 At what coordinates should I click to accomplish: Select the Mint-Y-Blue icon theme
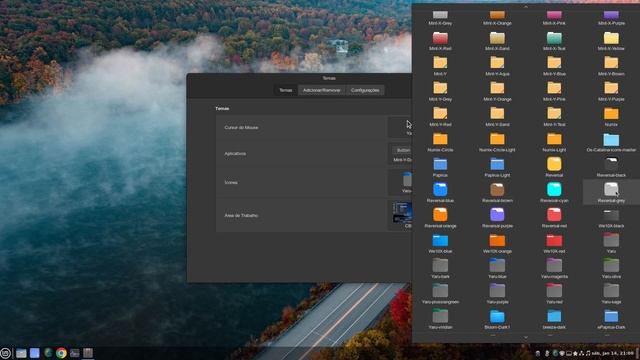(554, 67)
